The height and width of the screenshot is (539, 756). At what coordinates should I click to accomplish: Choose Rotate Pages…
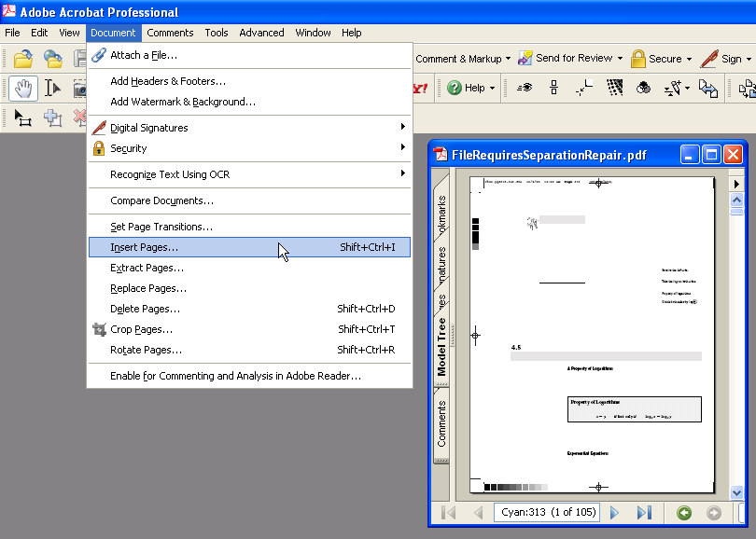250,351
